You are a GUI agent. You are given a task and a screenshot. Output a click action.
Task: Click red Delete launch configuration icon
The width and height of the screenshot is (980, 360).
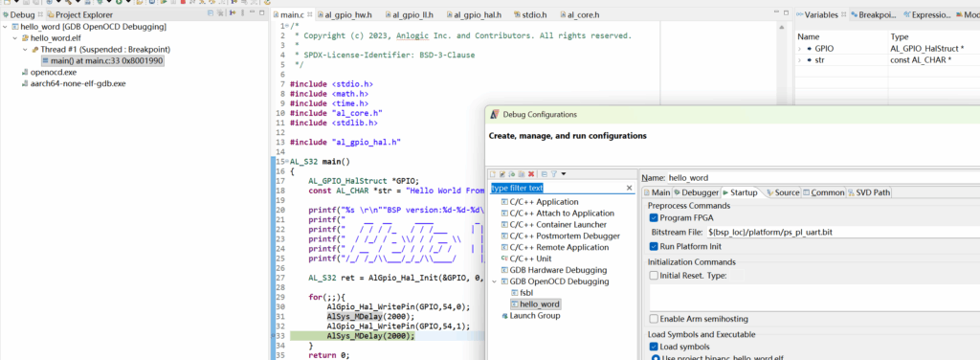(531, 173)
